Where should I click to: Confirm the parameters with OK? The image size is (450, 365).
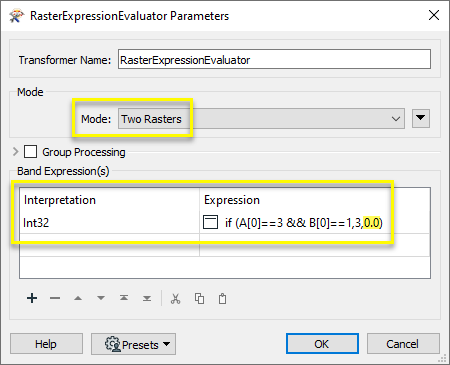pyautogui.click(x=322, y=344)
